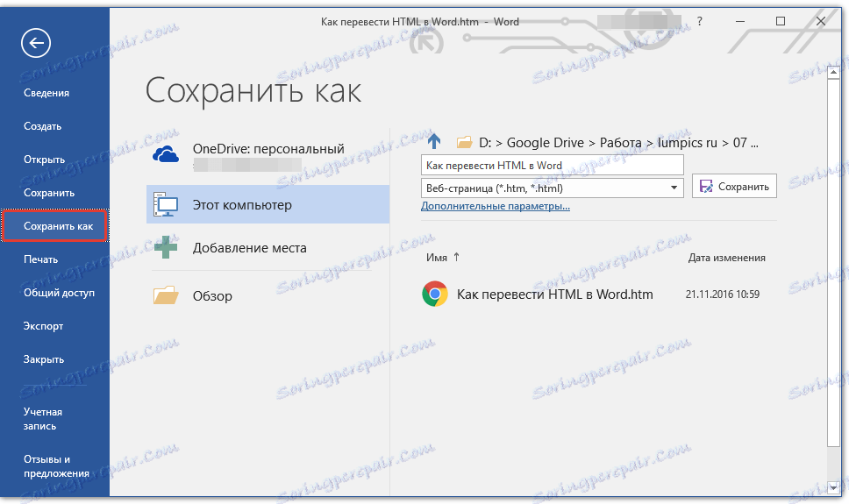Click lumpics ru in the breadcrumb path
Viewport: 849px width, 504px height.
(687, 142)
